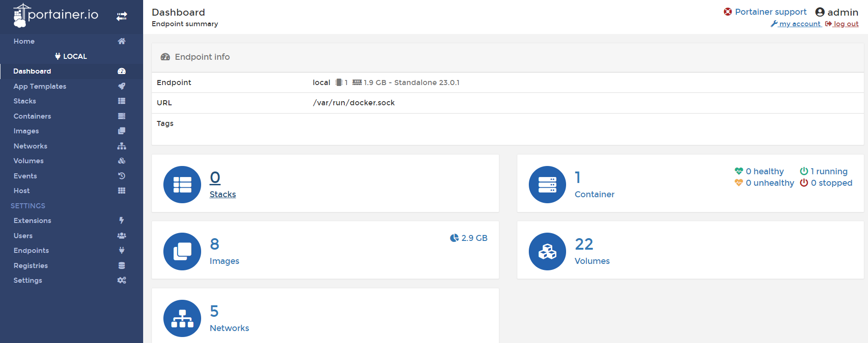Click the Dashboard gauge icon in sidebar
The image size is (868, 343).
pyautogui.click(x=122, y=71)
